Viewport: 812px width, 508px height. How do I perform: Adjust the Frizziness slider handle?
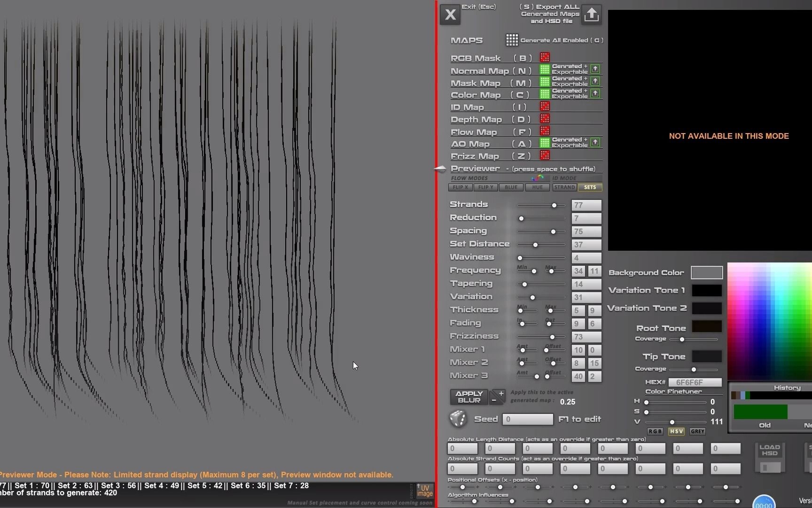tap(553, 337)
